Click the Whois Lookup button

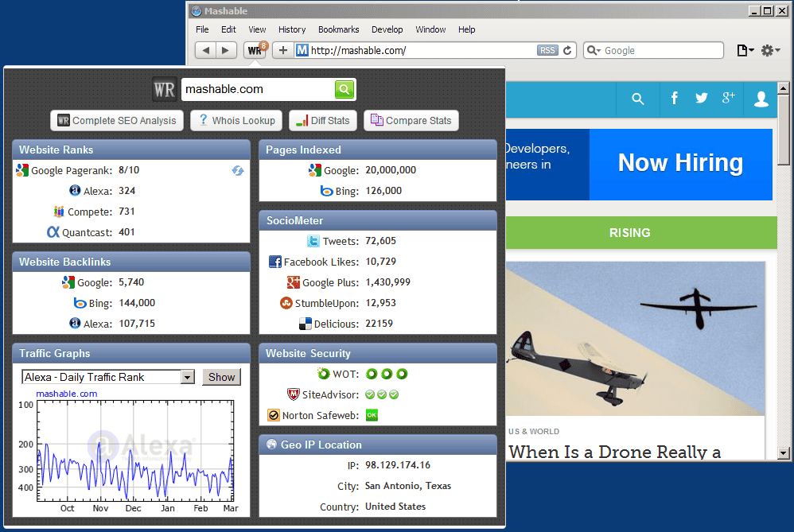click(x=236, y=120)
